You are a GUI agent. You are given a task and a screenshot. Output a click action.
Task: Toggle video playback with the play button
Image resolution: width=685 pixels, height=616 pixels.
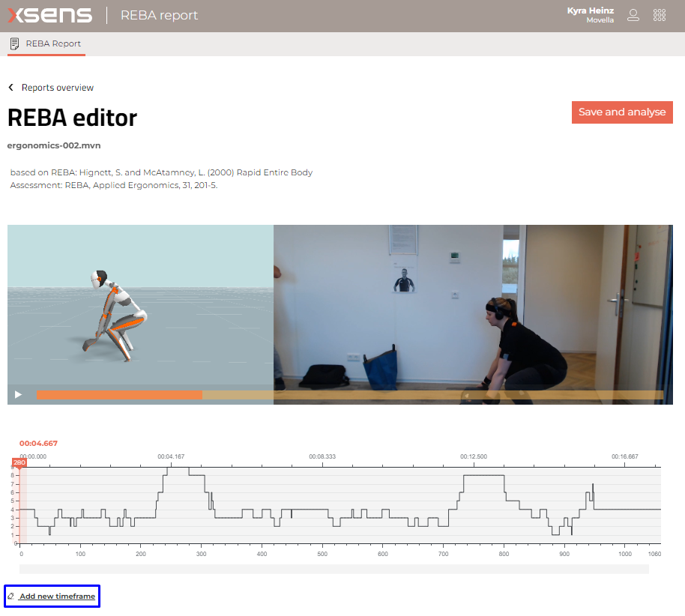[18, 394]
